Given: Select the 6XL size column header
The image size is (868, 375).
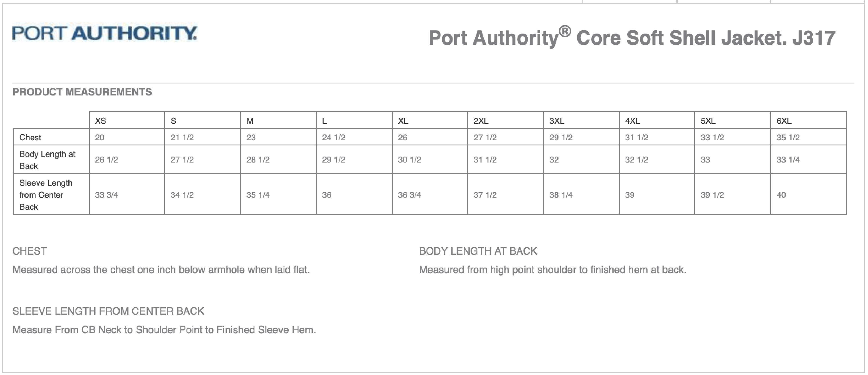Looking at the screenshot, I should pos(784,121).
